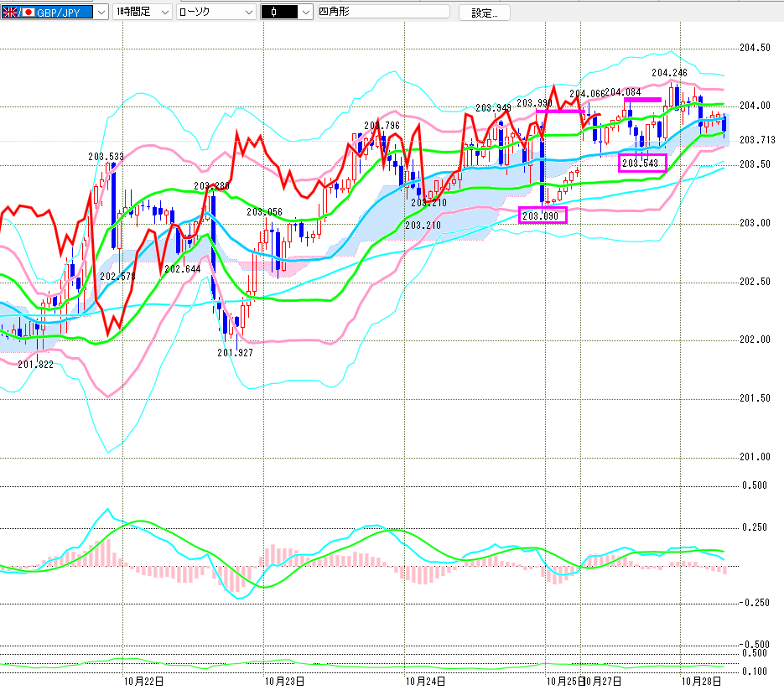Click the 203.533 peak price label
This screenshot has width=784, height=690.
click(x=106, y=156)
